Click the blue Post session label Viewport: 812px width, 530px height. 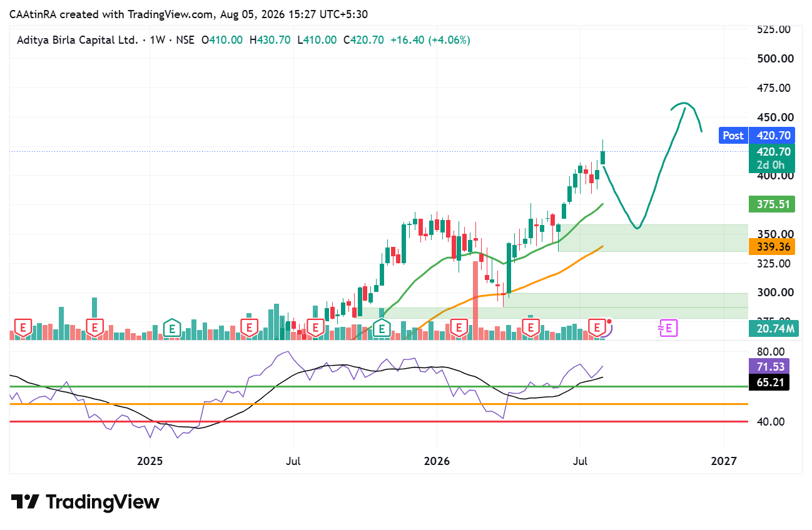pos(733,136)
